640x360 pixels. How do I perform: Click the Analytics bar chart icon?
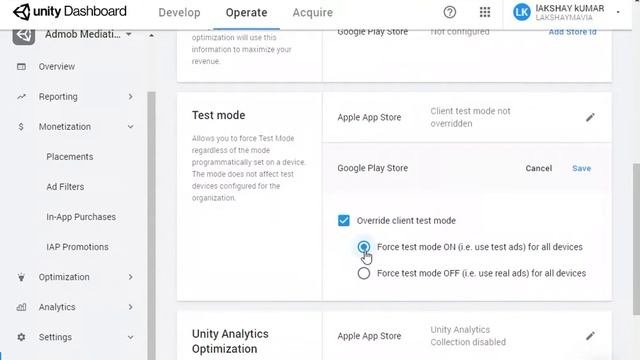pos(21,307)
